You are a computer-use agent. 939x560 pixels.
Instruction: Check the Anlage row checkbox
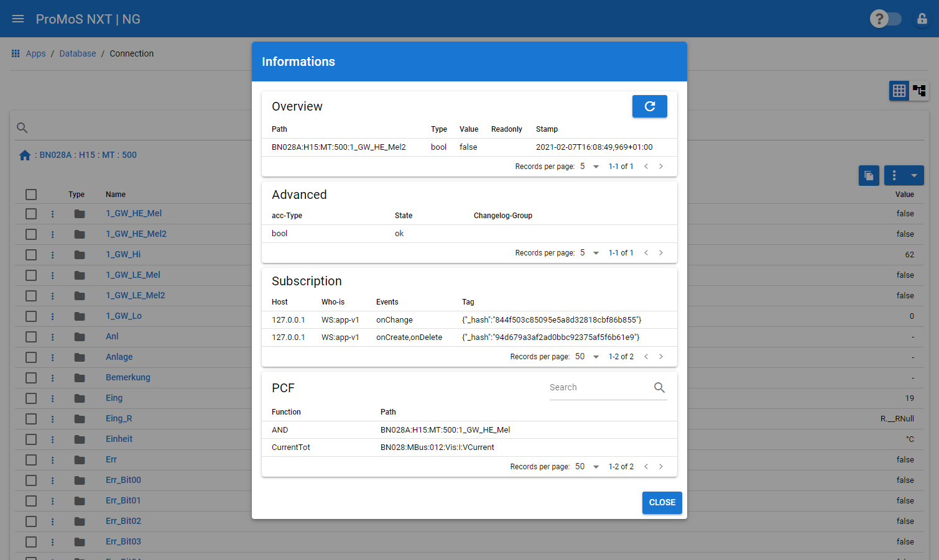point(31,357)
